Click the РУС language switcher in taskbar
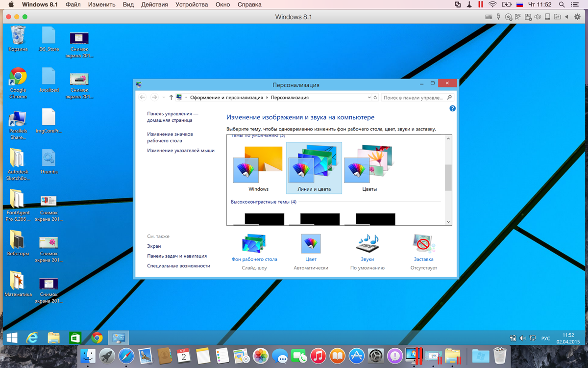 pyautogui.click(x=545, y=339)
